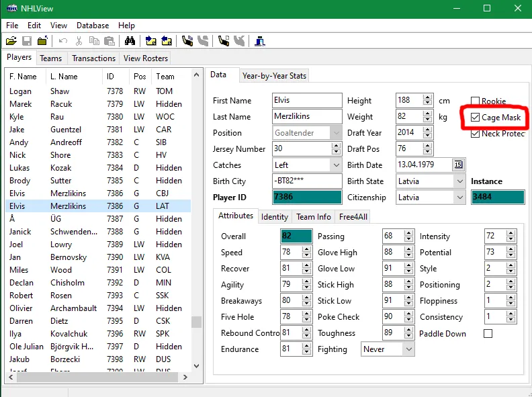Click the greyed glove icon after first glove
The image size is (532, 397).
click(x=203, y=41)
